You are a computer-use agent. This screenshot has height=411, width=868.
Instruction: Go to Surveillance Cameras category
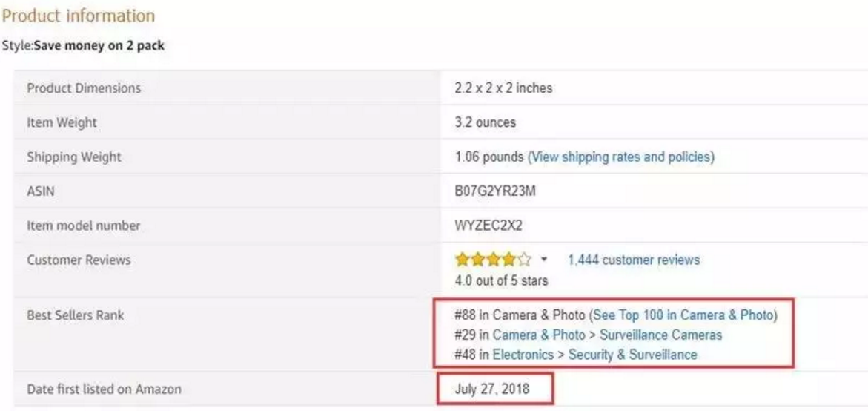point(660,335)
